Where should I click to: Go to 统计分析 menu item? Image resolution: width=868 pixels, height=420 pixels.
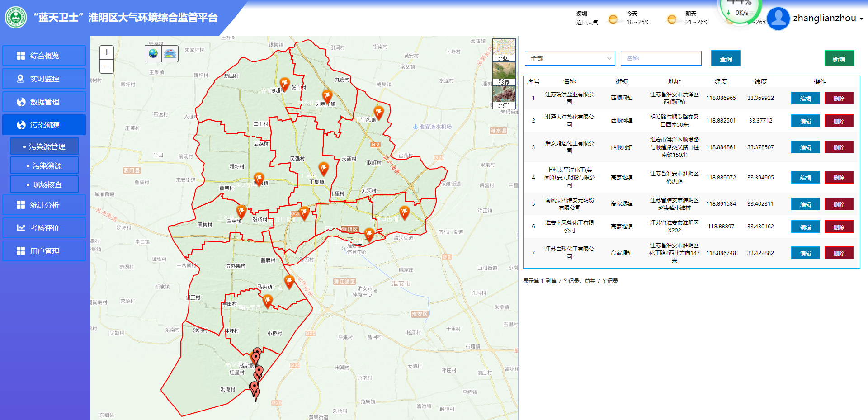(44, 205)
